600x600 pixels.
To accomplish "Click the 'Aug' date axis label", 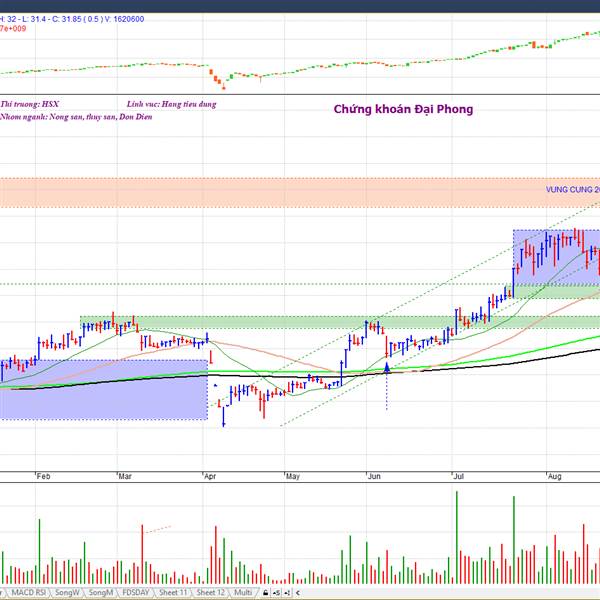I will 554,476.
